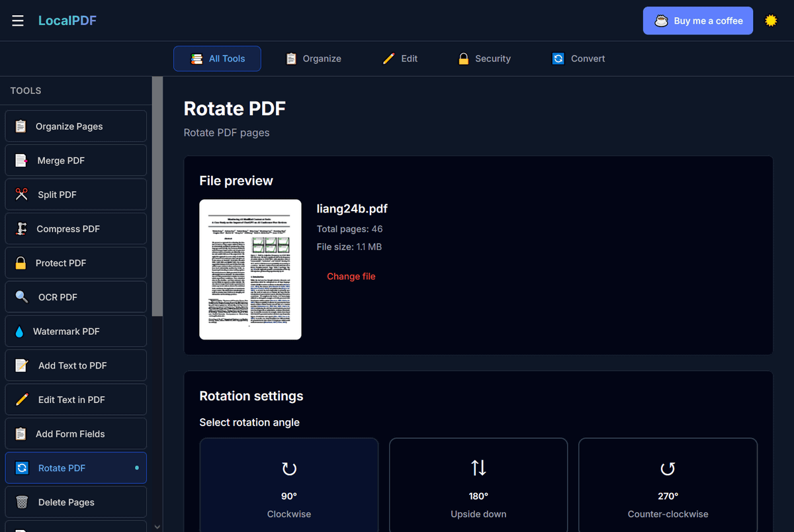Viewport: 794px width, 532px height.
Task: Click the Buy me a coffee button
Action: [x=697, y=21]
